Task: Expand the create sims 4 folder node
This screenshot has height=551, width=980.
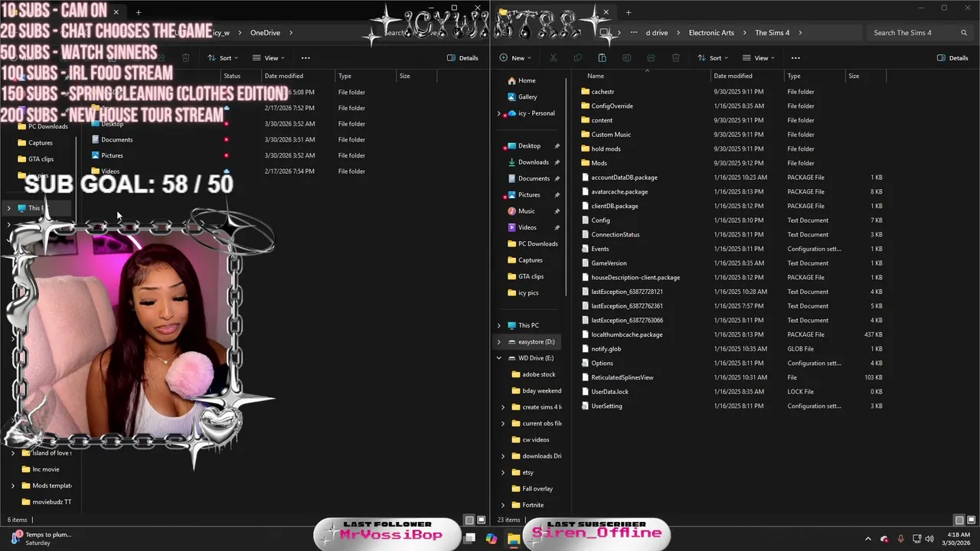Action: coord(503,407)
